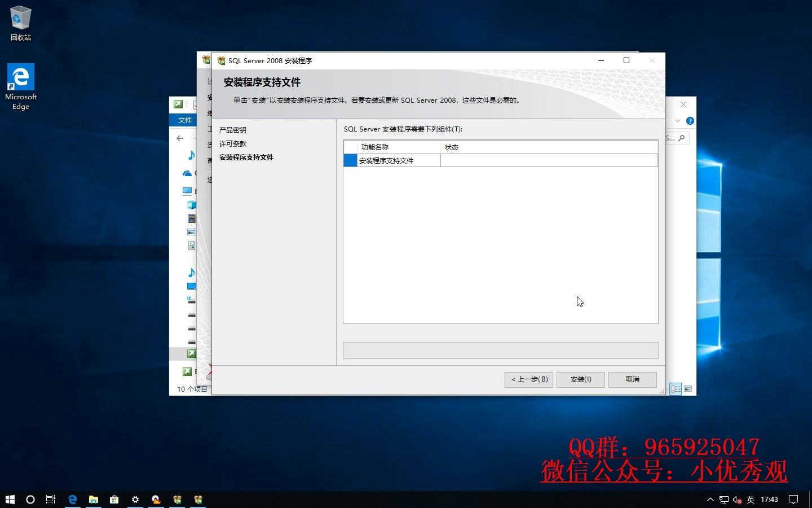This screenshot has height=508, width=812.
Task: Click the 10 个项目 status text
Action: [x=192, y=389]
